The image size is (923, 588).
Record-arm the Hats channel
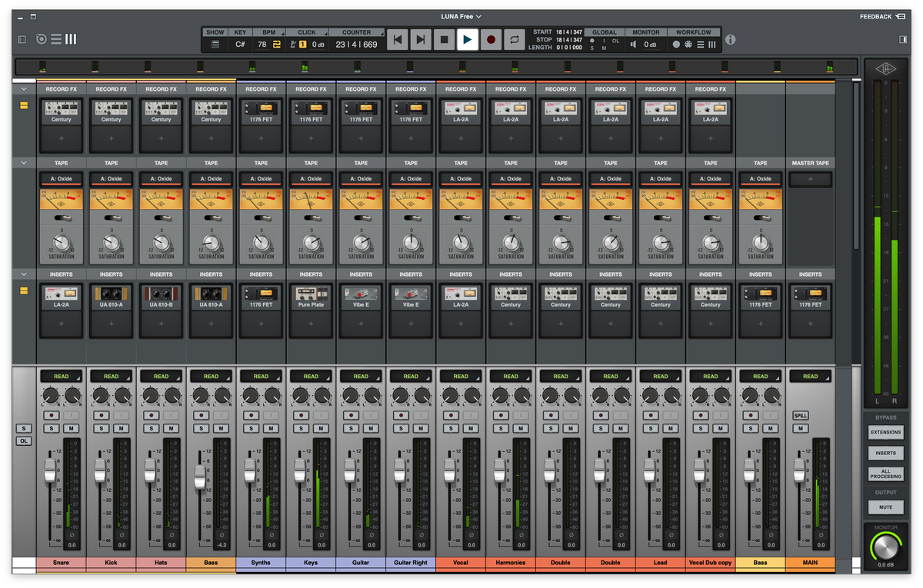pos(152,415)
